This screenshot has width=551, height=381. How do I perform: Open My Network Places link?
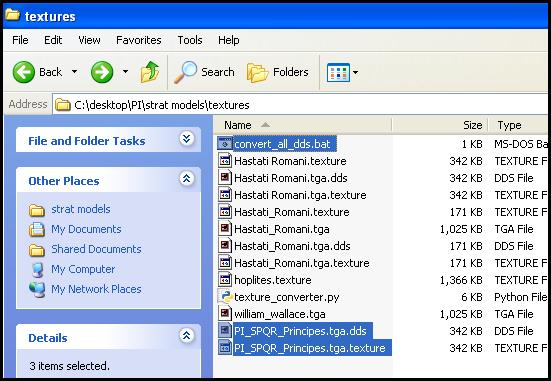[96, 289]
